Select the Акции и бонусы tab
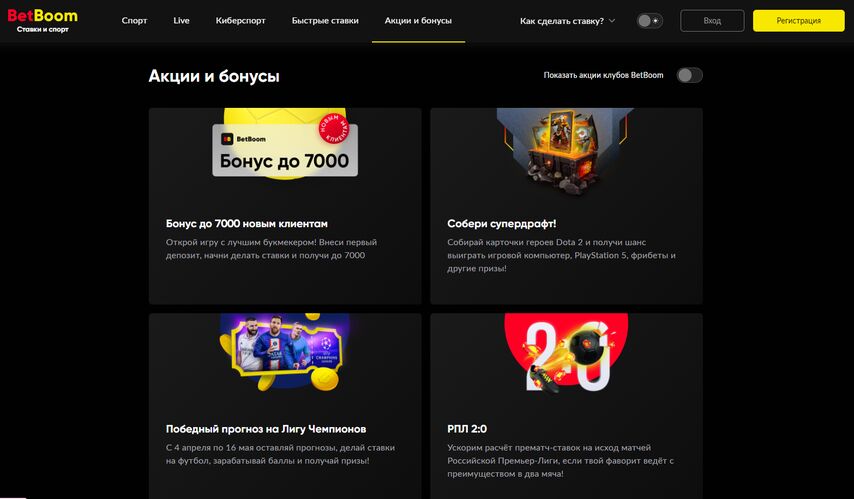Screen dimensions: 854x499 point(418,21)
